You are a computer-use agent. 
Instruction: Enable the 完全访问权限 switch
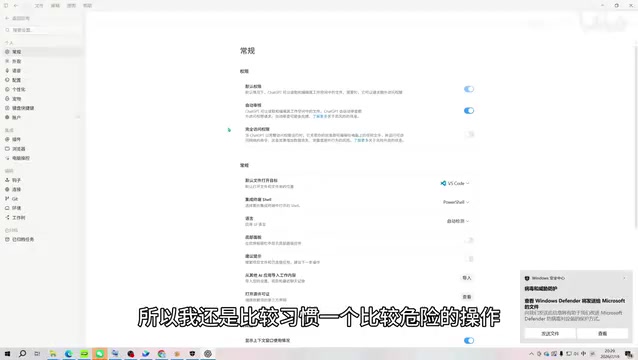pos(469,134)
